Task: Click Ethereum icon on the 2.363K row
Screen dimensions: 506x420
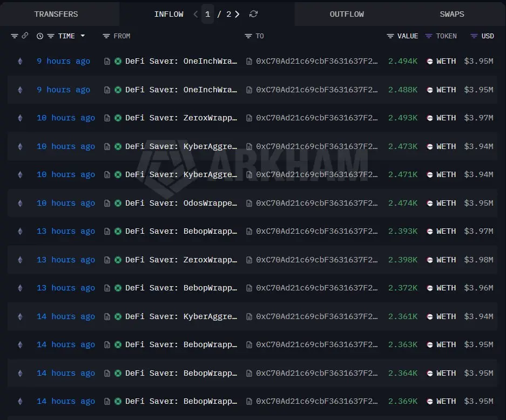Action: point(21,345)
